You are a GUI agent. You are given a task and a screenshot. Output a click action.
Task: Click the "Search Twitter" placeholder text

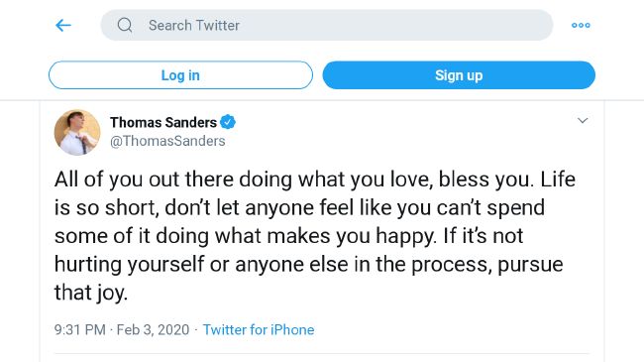[194, 26]
